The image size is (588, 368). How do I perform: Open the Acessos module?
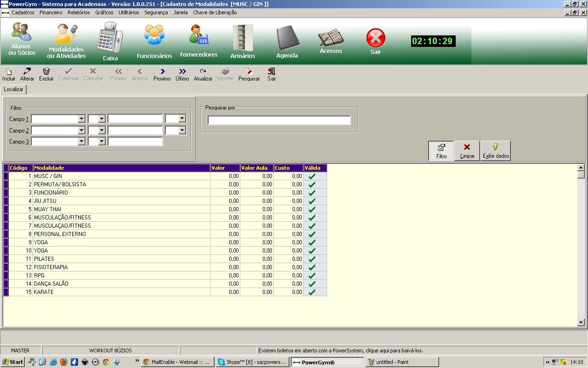pos(331,41)
